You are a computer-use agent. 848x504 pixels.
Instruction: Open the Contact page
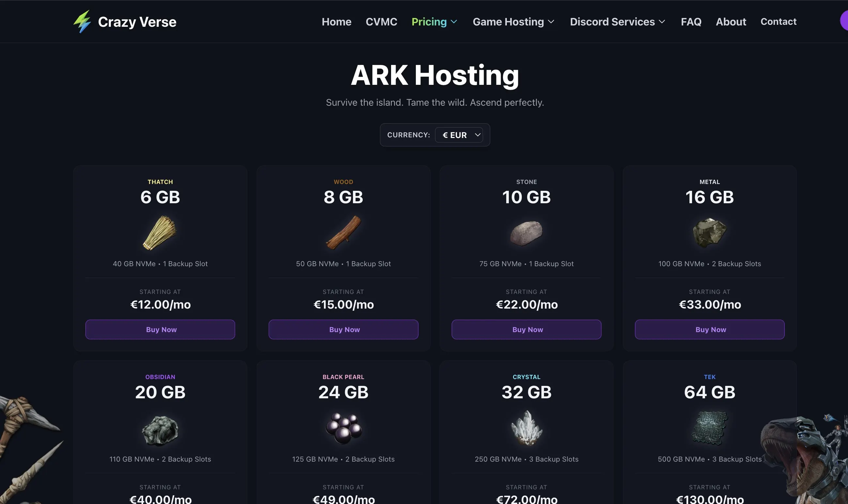point(778,22)
